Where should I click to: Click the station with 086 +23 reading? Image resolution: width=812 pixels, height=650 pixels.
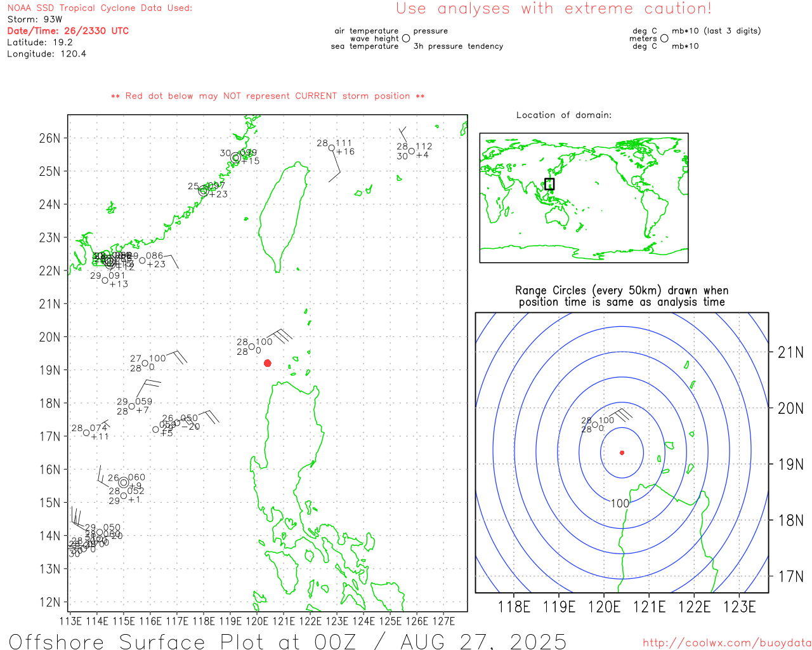click(142, 260)
